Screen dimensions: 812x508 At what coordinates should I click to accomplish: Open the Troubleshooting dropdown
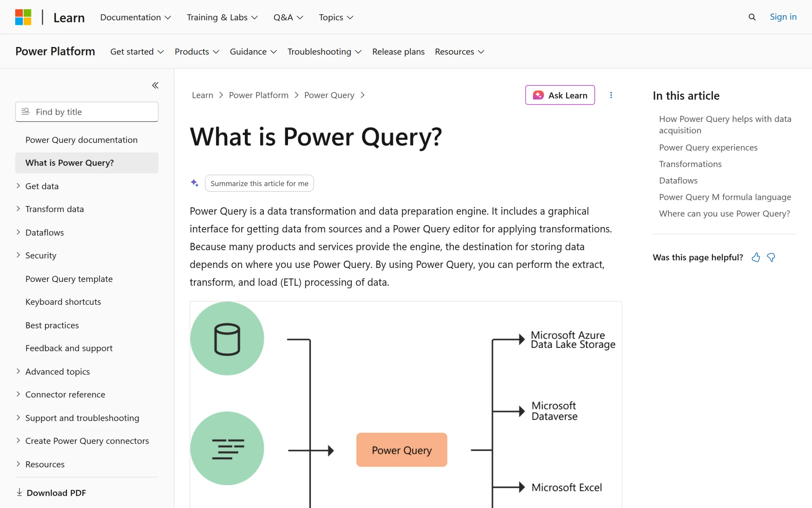324,52
